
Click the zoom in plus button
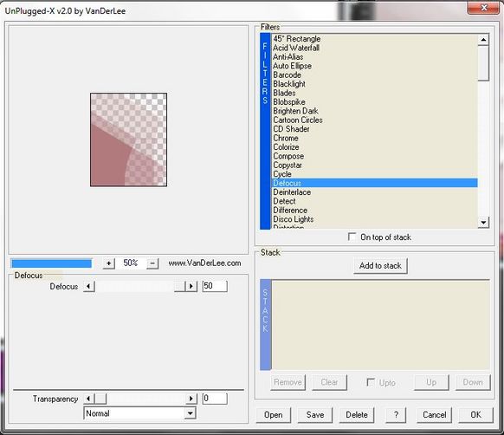pyautogui.click(x=108, y=263)
